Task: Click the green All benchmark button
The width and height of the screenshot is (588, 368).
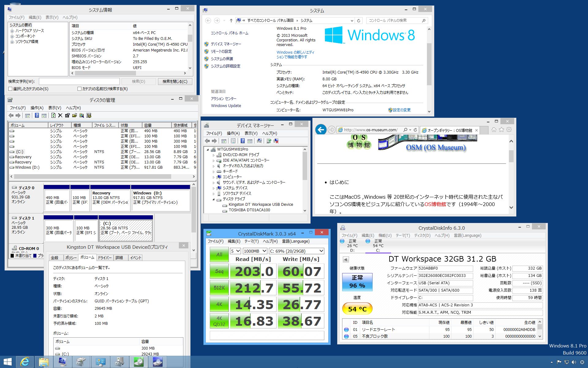Action: 219,255
